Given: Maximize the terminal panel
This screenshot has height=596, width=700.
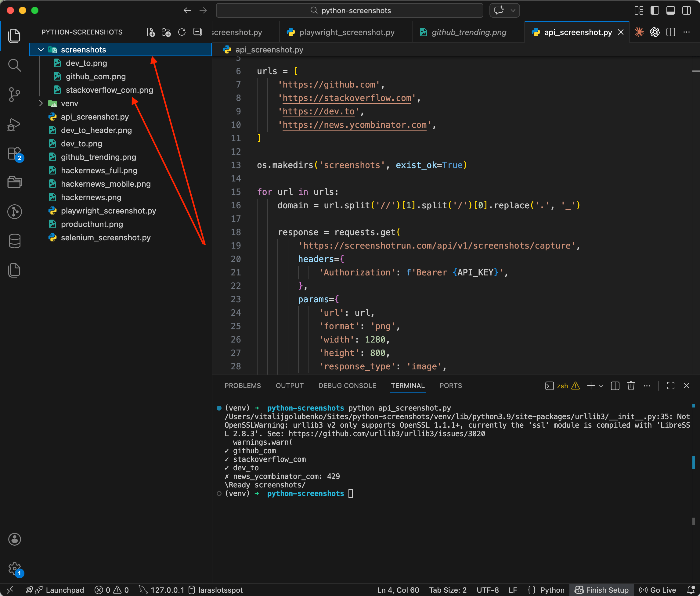Looking at the screenshot, I should [x=671, y=386].
